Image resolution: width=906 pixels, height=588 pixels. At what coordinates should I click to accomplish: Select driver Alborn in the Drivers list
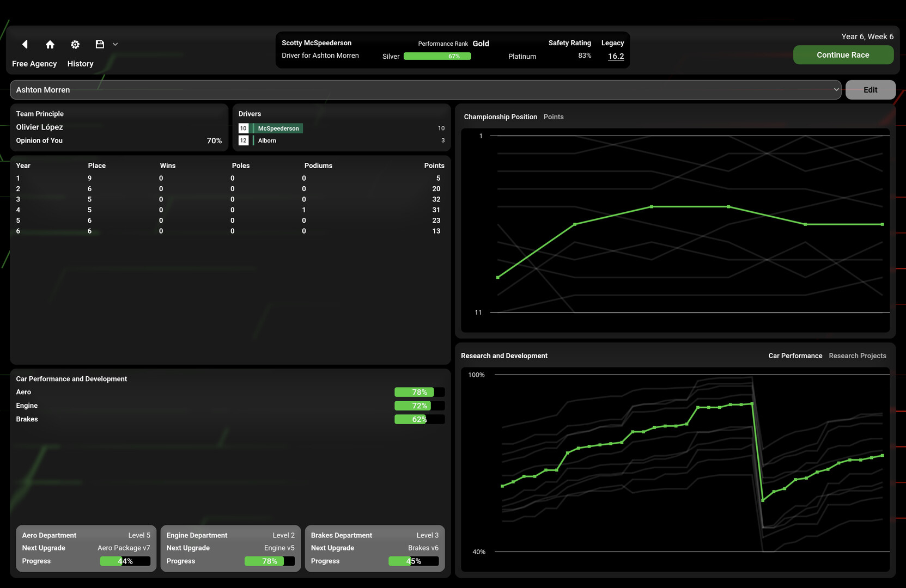coord(267,140)
